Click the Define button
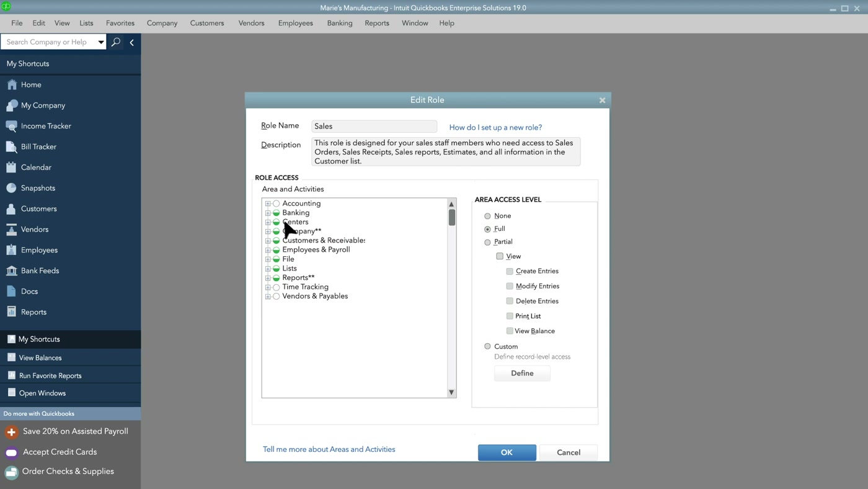 pos(522,373)
